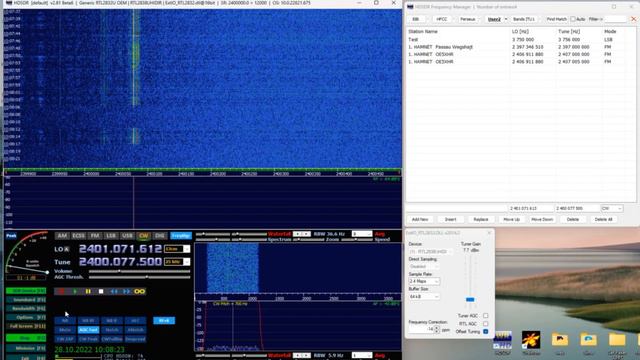Toggle the Despread button
The image size is (640, 360).
(x=136, y=339)
